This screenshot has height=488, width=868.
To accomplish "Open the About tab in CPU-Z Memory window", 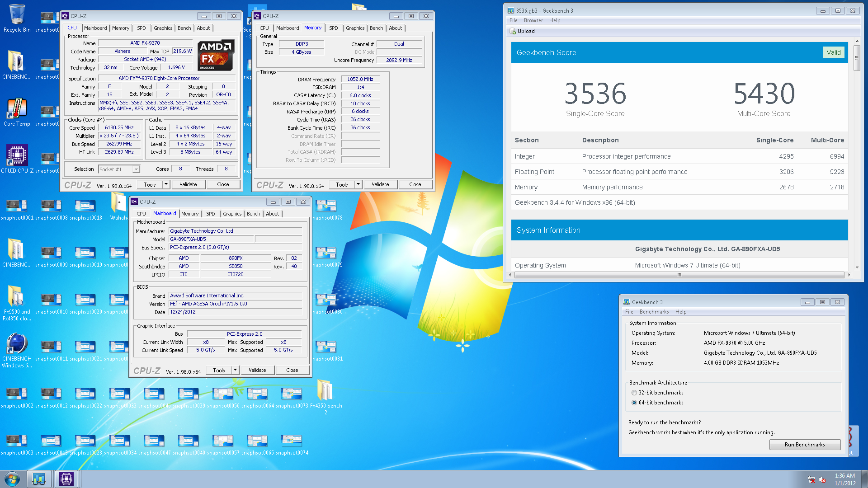I will [395, 28].
